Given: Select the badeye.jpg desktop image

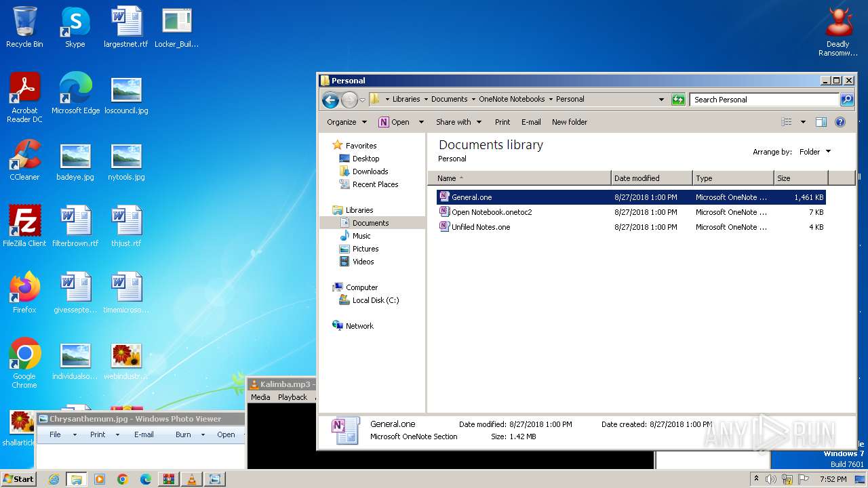Looking at the screenshot, I should [x=75, y=160].
